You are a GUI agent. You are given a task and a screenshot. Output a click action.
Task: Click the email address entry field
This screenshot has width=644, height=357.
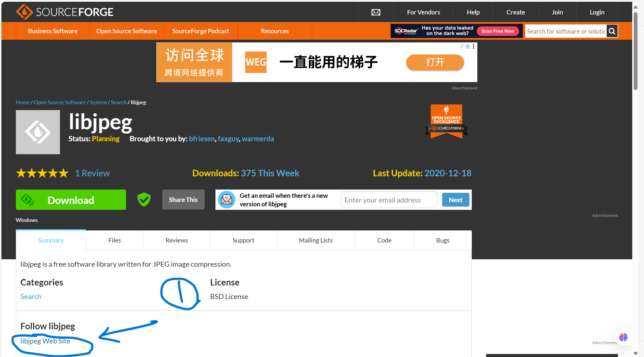pyautogui.click(x=389, y=200)
